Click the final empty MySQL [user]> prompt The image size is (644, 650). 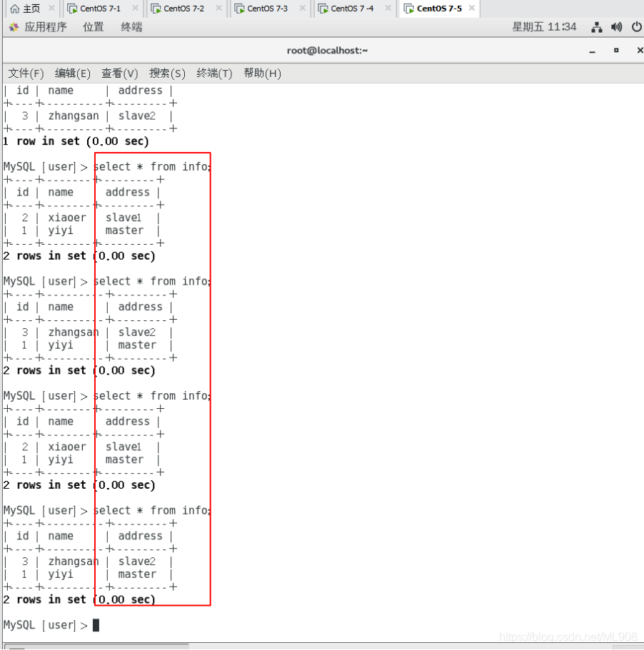45,625
